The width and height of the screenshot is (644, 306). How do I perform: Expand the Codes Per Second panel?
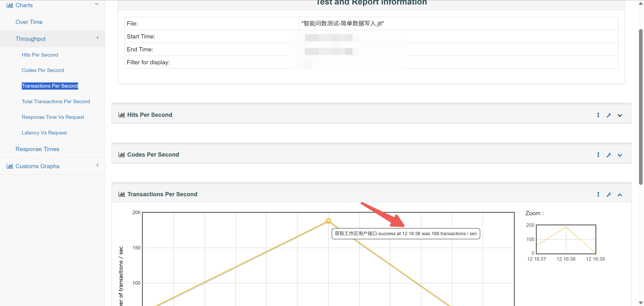coord(620,155)
